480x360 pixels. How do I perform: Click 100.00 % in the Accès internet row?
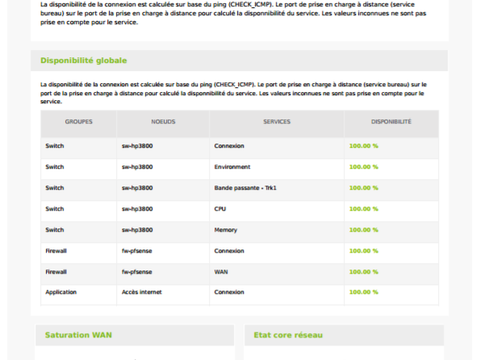click(x=364, y=292)
